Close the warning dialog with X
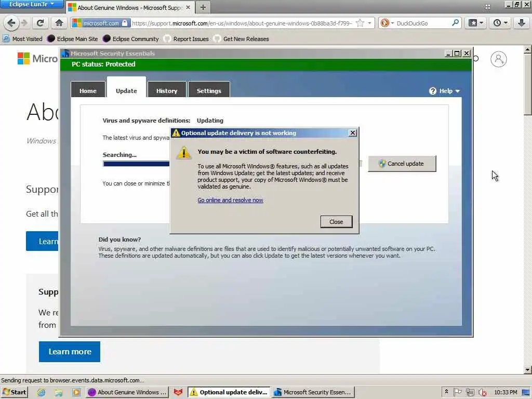Image resolution: width=532 pixels, height=399 pixels. [x=353, y=132]
